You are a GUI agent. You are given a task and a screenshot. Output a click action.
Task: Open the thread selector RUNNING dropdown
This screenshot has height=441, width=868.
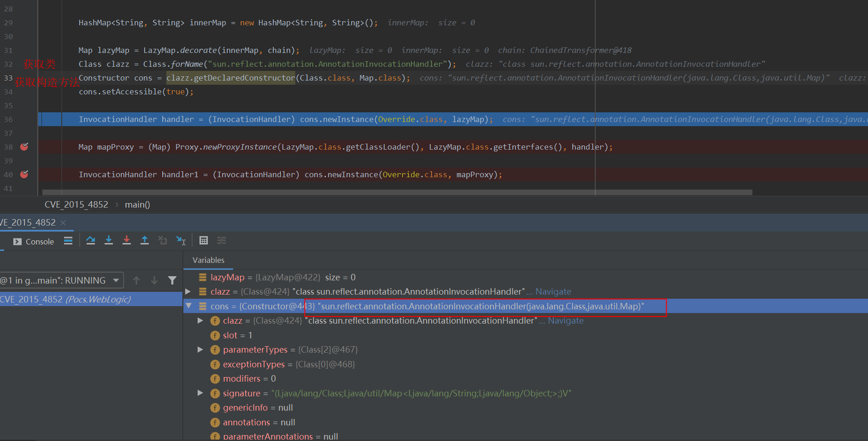tap(62, 280)
